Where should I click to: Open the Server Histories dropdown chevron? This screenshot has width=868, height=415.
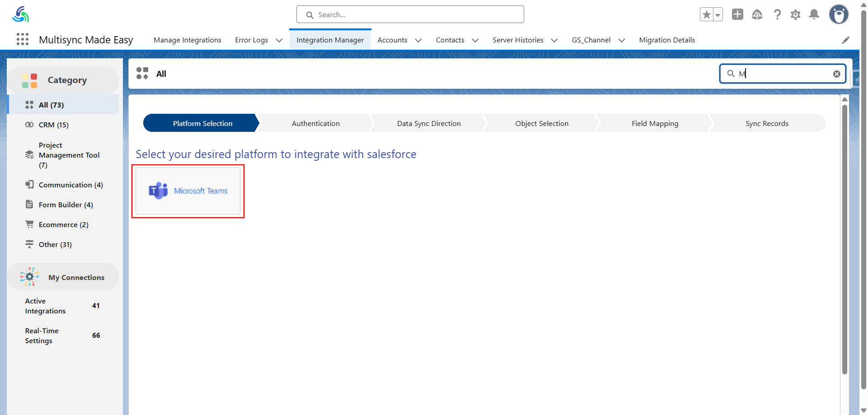coord(554,40)
